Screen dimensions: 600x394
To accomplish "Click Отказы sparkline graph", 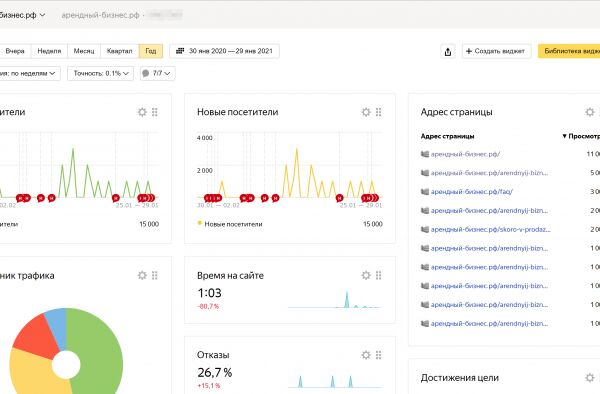I will pyautogui.click(x=335, y=381).
